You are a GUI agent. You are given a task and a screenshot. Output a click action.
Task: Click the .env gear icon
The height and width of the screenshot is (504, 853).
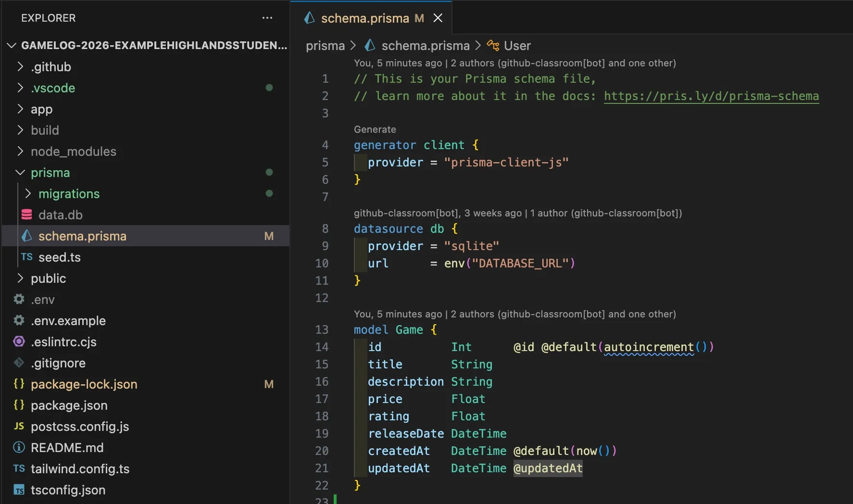19,300
